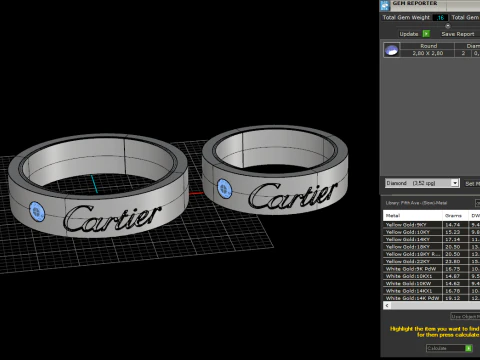Click the Cartier engraving on the right ring
The image size is (480, 360).
coord(293,196)
